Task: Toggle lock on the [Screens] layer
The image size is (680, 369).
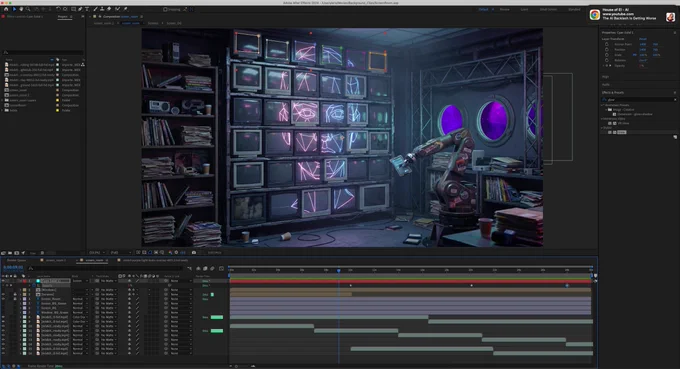Action: (x=15, y=294)
